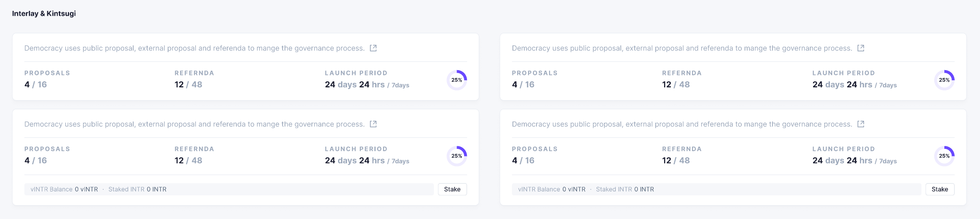Click the Stake button on bottom-right card
The image size is (980, 219).
[x=940, y=189]
